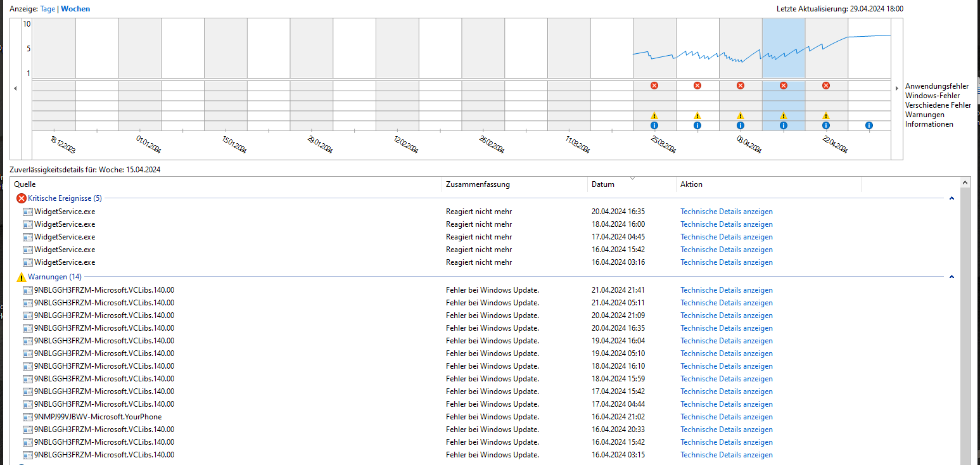Click the Verschiedene Fehler legend label

click(x=938, y=105)
